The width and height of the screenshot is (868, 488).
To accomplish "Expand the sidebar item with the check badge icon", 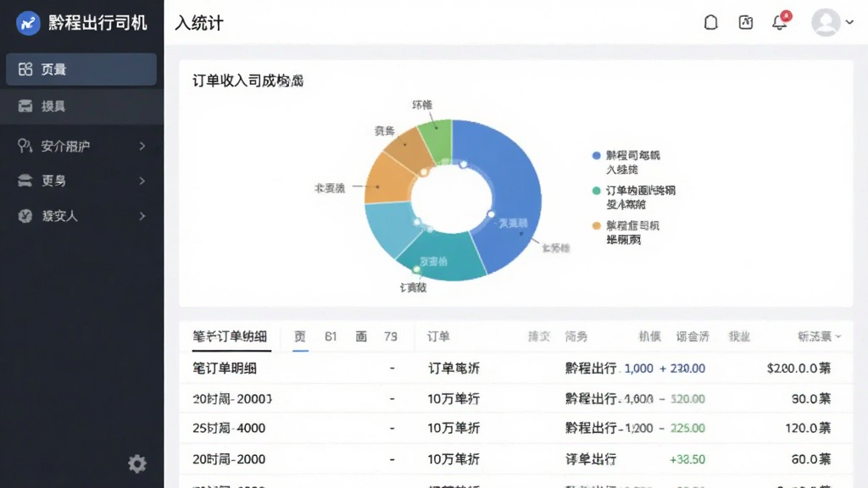I will click(142, 216).
